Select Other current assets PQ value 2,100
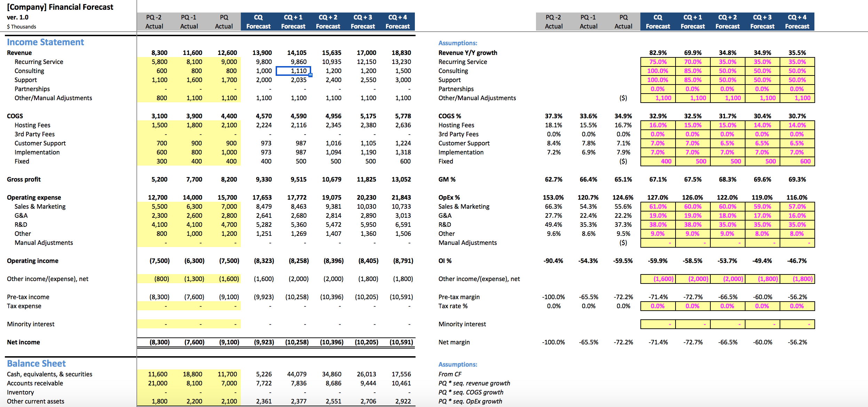 click(229, 401)
